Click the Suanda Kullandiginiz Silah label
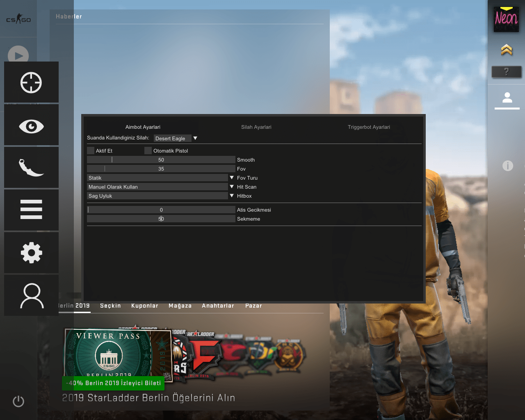 point(118,138)
